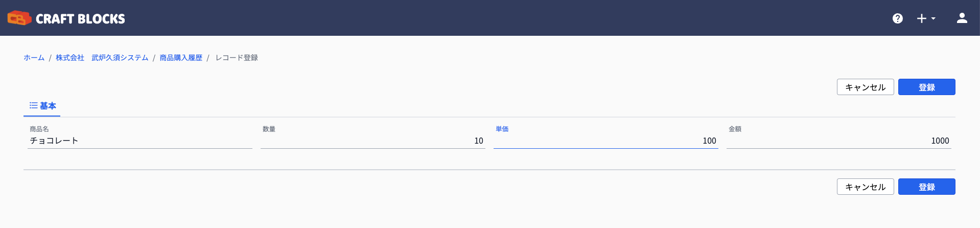Focus the 数量 input field

tap(373, 141)
